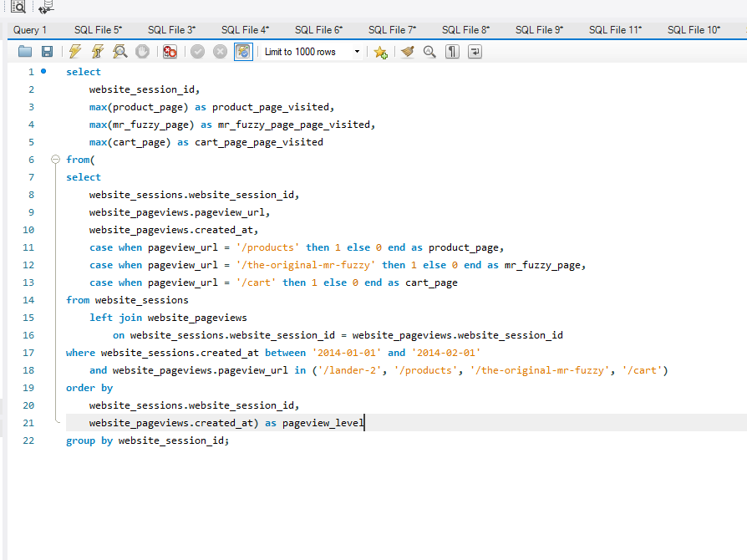747x560 pixels.
Task: Save the script with the floppy disk icon
Action: [x=47, y=52]
